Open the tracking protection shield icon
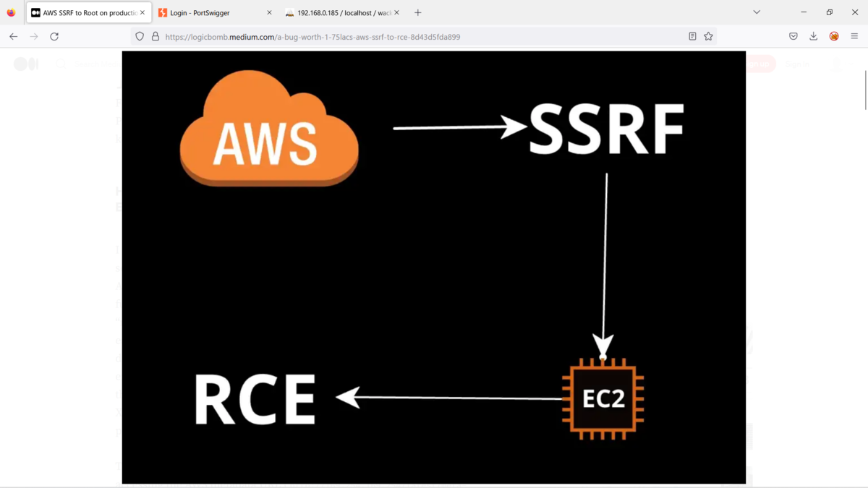The height and width of the screenshot is (488, 868). [x=140, y=36]
